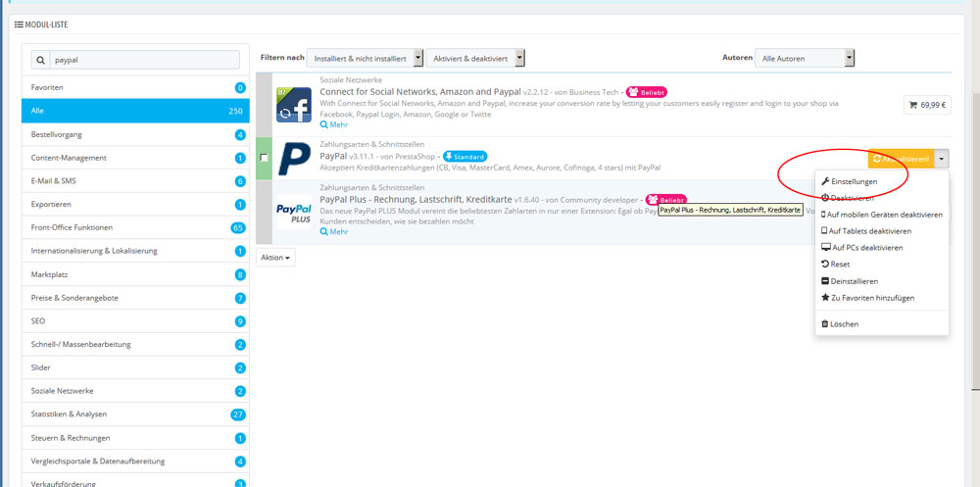The image size is (980, 487).
Task: Select the Preise & Sonderangebote category
Action: [x=135, y=298]
